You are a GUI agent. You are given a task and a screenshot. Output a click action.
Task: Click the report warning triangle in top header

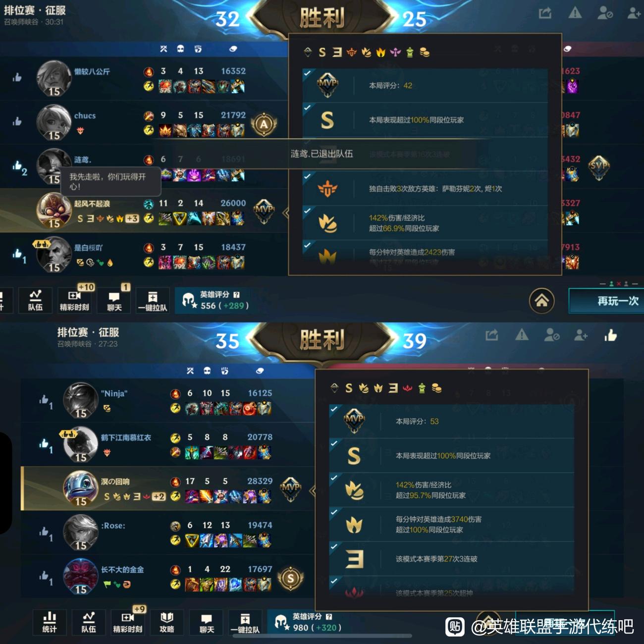pyautogui.click(x=575, y=13)
